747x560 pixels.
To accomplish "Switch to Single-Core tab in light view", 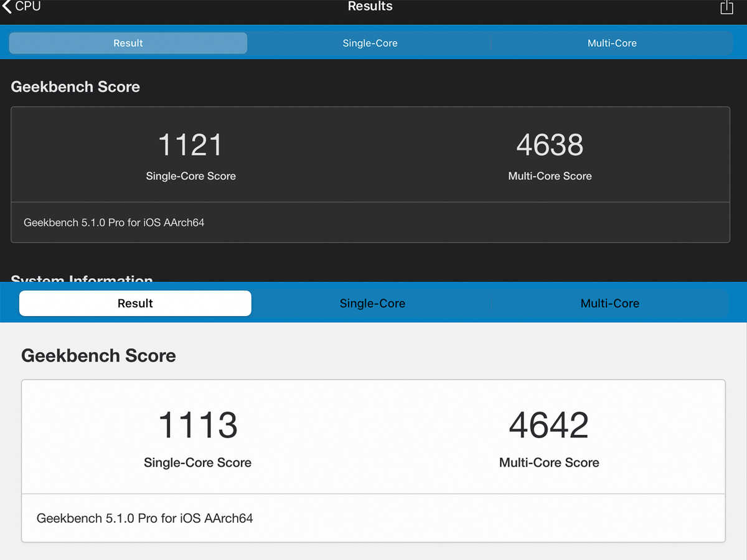I will [372, 304].
